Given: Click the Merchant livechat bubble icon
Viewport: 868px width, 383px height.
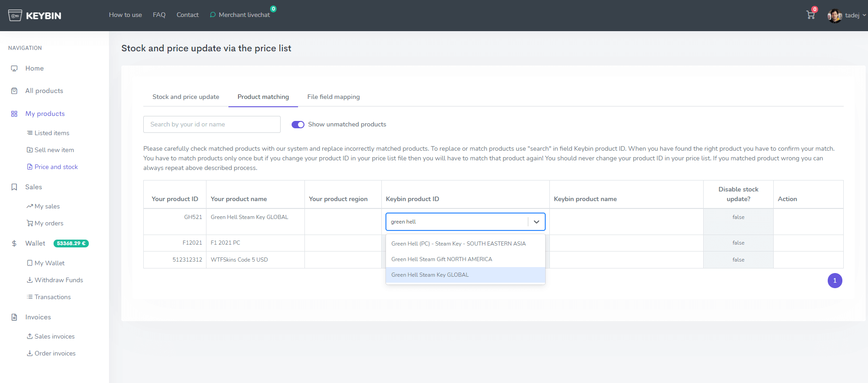Looking at the screenshot, I should point(213,15).
